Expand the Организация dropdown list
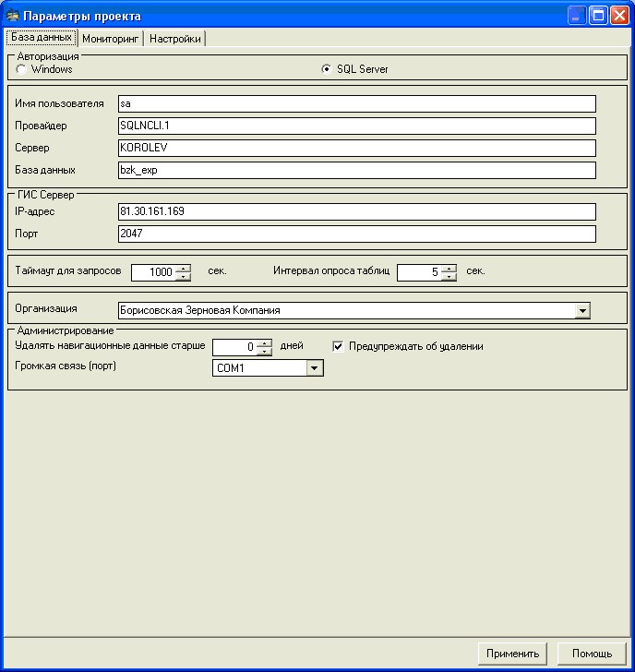 click(x=581, y=311)
